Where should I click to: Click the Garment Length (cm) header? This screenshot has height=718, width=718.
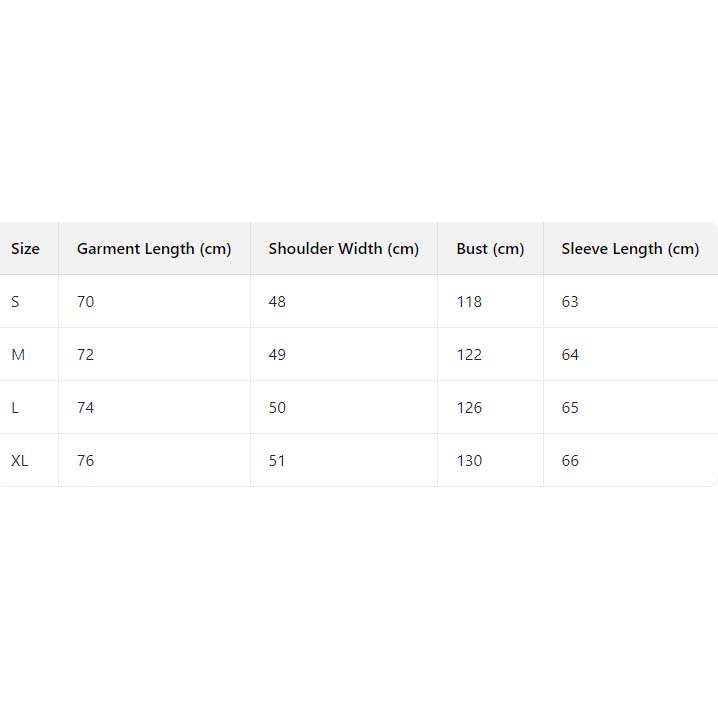154,249
